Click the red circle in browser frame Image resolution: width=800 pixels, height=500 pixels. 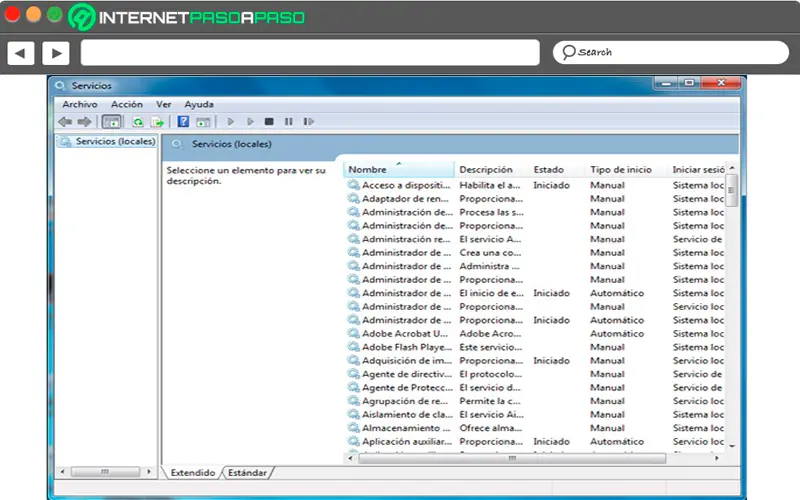click(x=12, y=14)
